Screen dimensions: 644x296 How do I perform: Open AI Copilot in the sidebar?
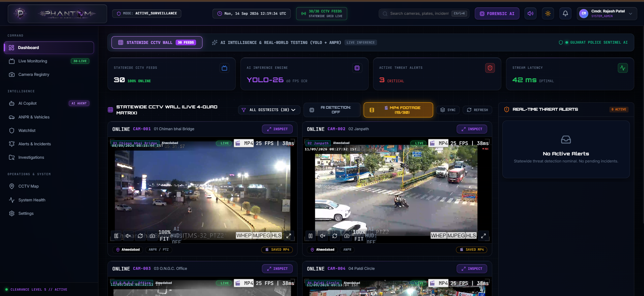pos(49,103)
